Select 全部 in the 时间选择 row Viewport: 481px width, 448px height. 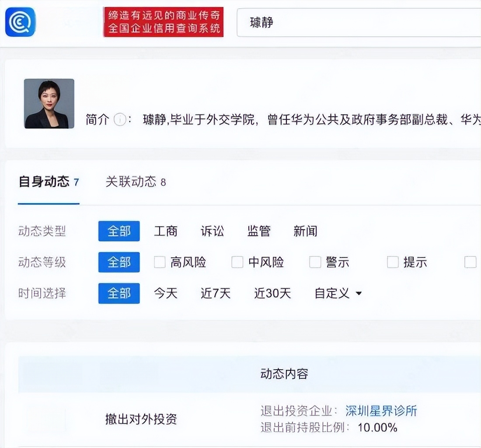[x=119, y=294]
